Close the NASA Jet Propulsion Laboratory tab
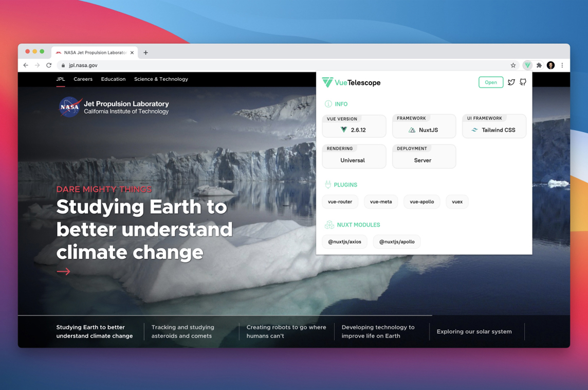Image resolution: width=588 pixels, height=390 pixels. coord(132,52)
